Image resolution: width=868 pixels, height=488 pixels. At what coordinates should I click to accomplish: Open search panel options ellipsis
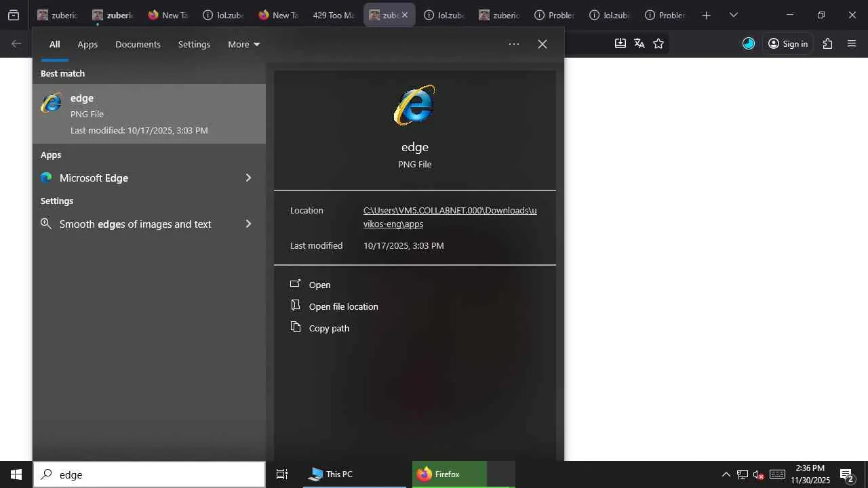(x=514, y=44)
